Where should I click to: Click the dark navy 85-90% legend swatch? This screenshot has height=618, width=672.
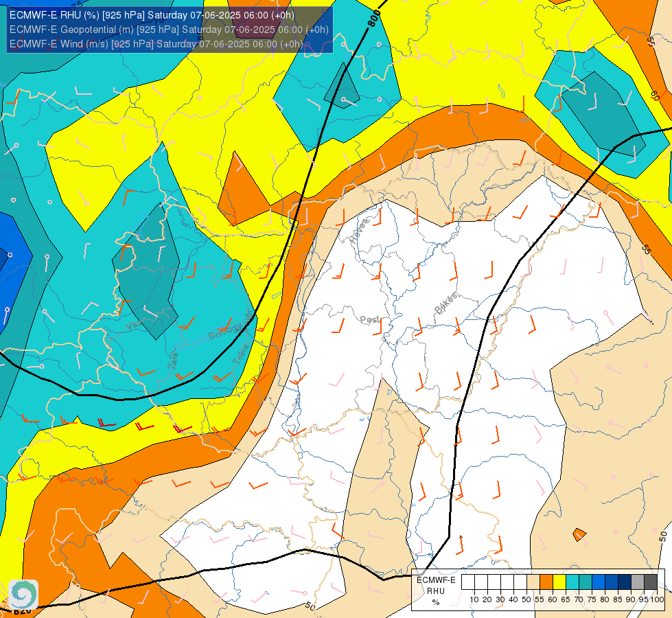625,582
